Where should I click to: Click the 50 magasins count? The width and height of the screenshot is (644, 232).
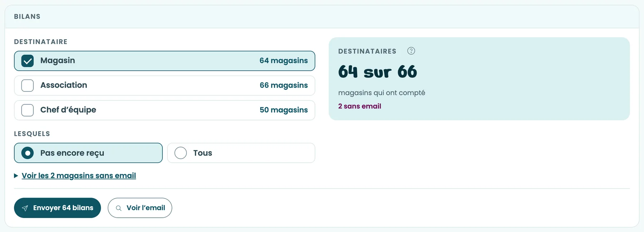tap(284, 110)
